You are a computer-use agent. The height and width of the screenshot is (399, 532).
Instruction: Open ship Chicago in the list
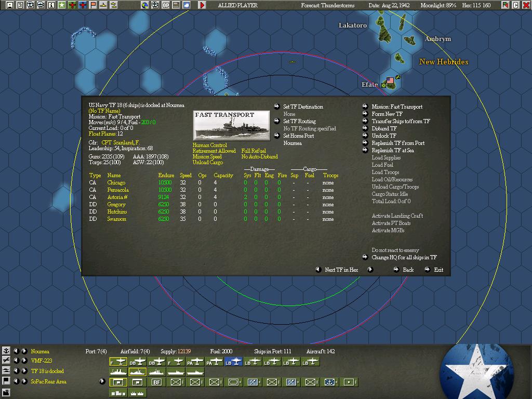pyautogui.click(x=116, y=183)
